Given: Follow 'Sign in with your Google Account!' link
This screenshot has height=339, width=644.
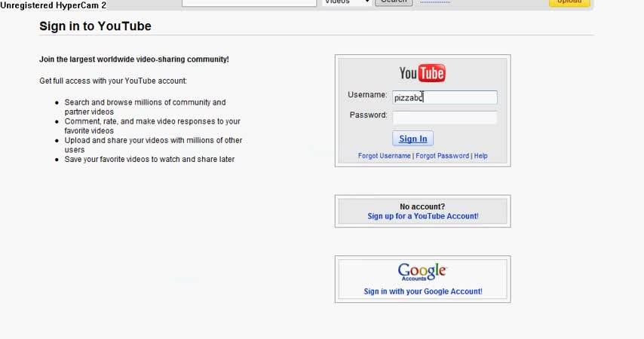Looking at the screenshot, I should point(423,292).
